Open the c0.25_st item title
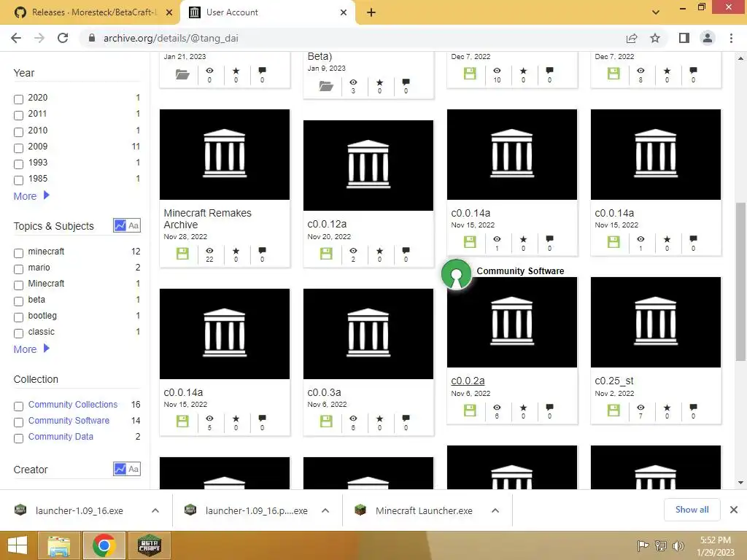 point(614,381)
